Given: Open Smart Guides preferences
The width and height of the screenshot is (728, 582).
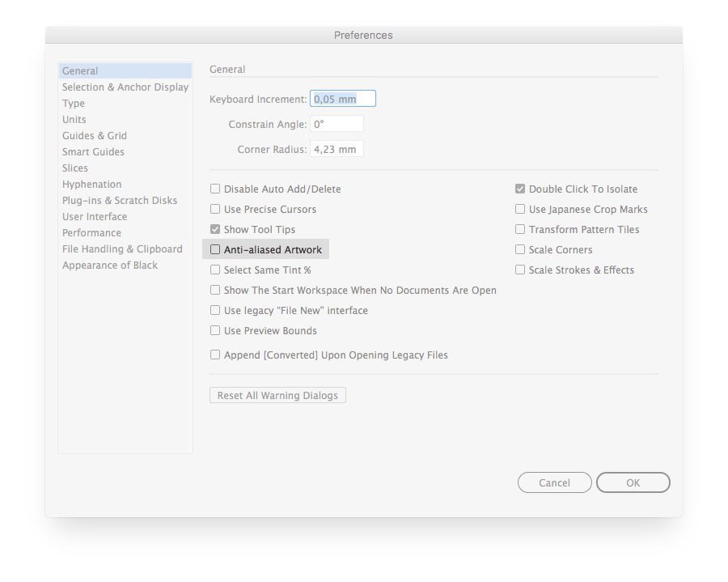Looking at the screenshot, I should (x=125, y=152).
